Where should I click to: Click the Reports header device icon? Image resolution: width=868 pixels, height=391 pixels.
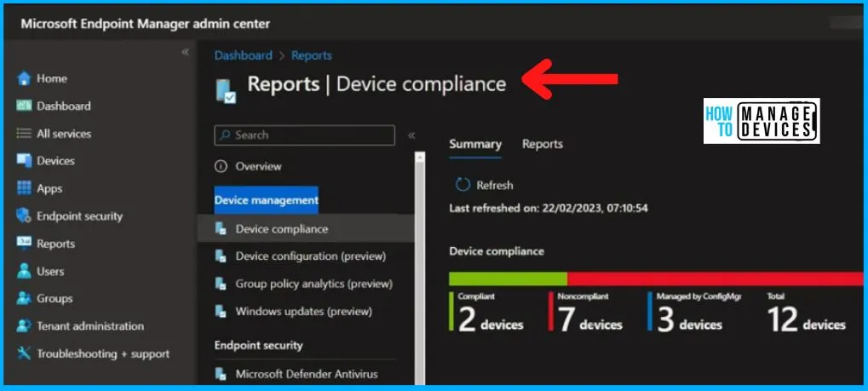pyautogui.click(x=226, y=89)
